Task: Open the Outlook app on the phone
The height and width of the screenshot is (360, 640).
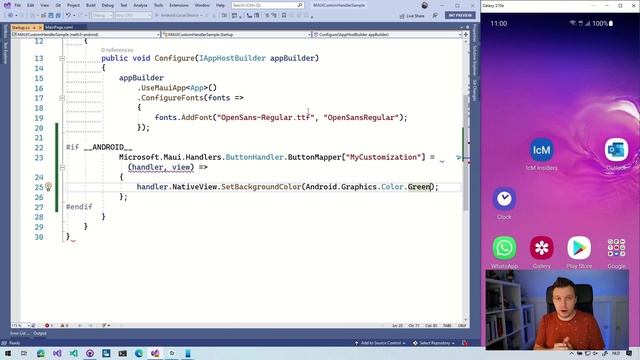Action: [x=616, y=154]
